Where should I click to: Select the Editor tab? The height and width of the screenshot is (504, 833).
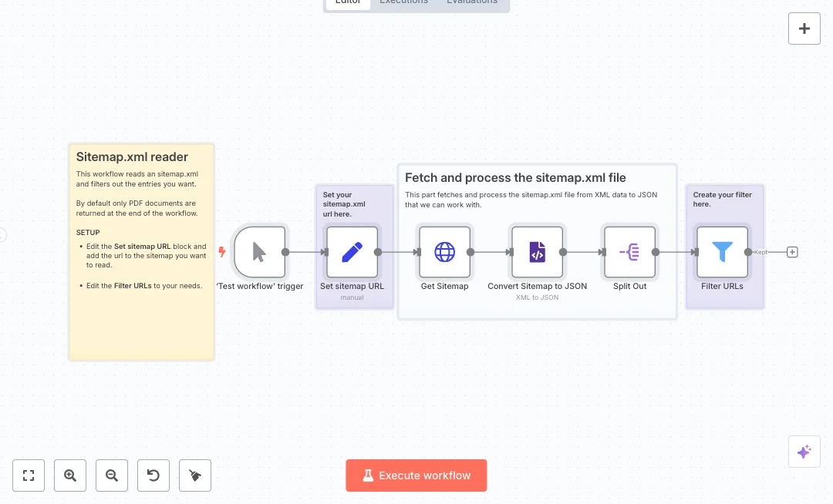tap(348, 2)
